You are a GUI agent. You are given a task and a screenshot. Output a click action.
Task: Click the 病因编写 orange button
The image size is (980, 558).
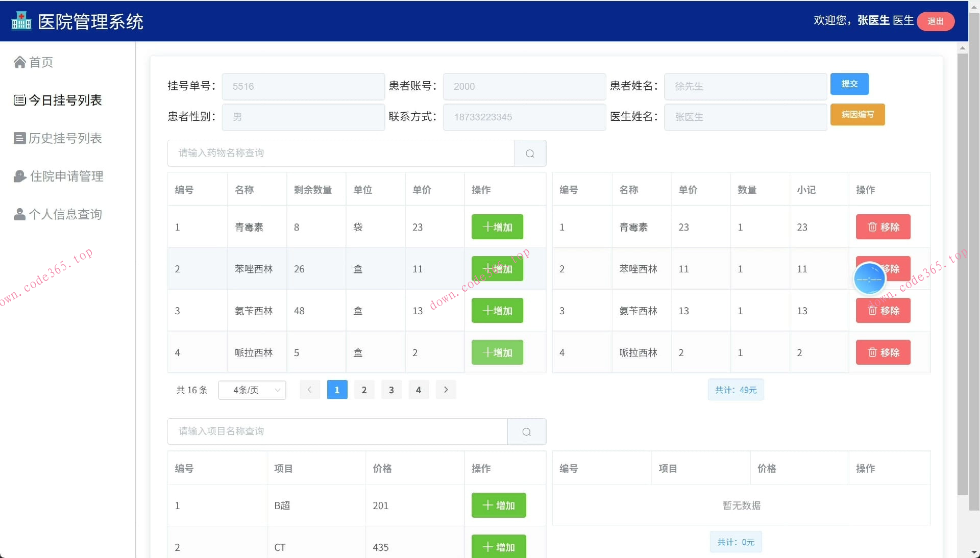point(857,115)
